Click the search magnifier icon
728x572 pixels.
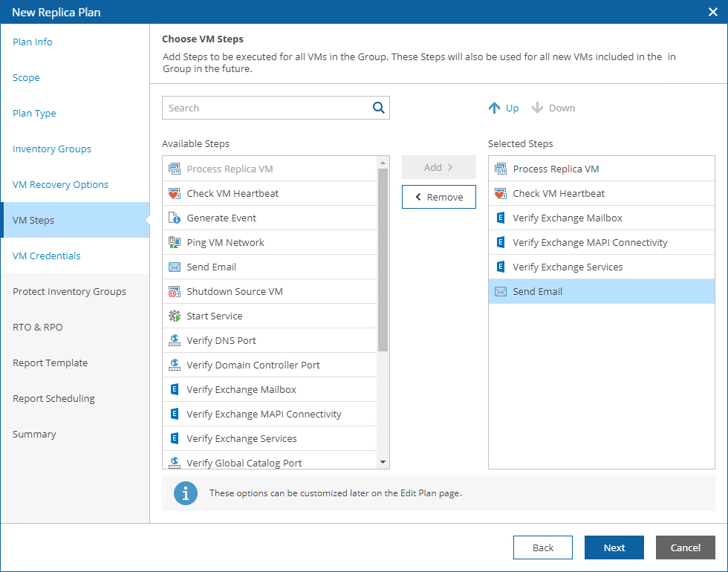pos(379,108)
